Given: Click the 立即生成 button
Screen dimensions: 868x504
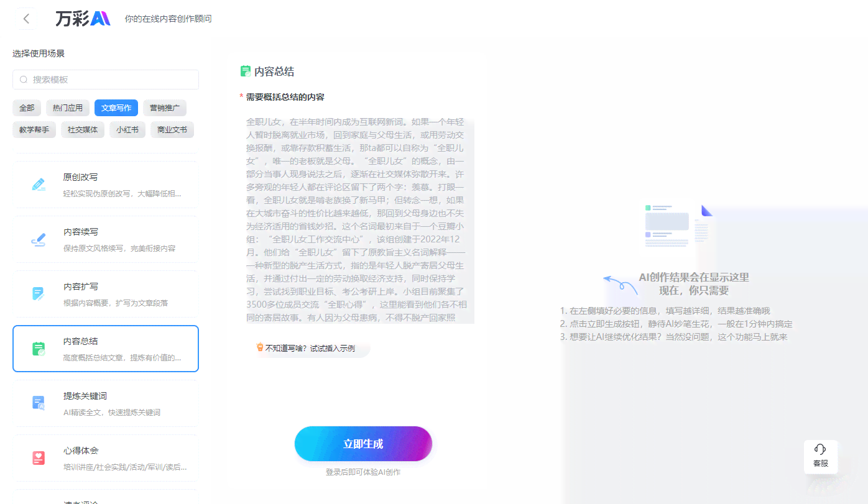Looking at the screenshot, I should 363,444.
